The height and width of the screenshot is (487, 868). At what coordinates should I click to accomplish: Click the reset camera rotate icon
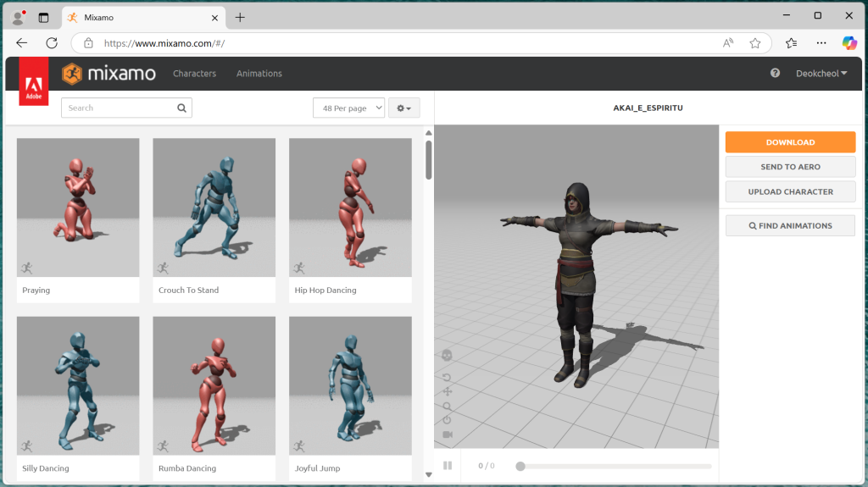click(x=447, y=378)
